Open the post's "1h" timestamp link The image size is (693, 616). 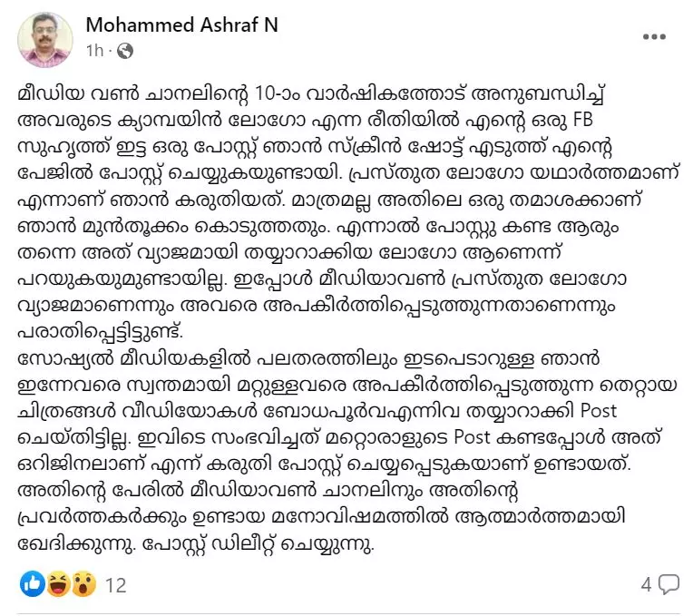(x=95, y=51)
